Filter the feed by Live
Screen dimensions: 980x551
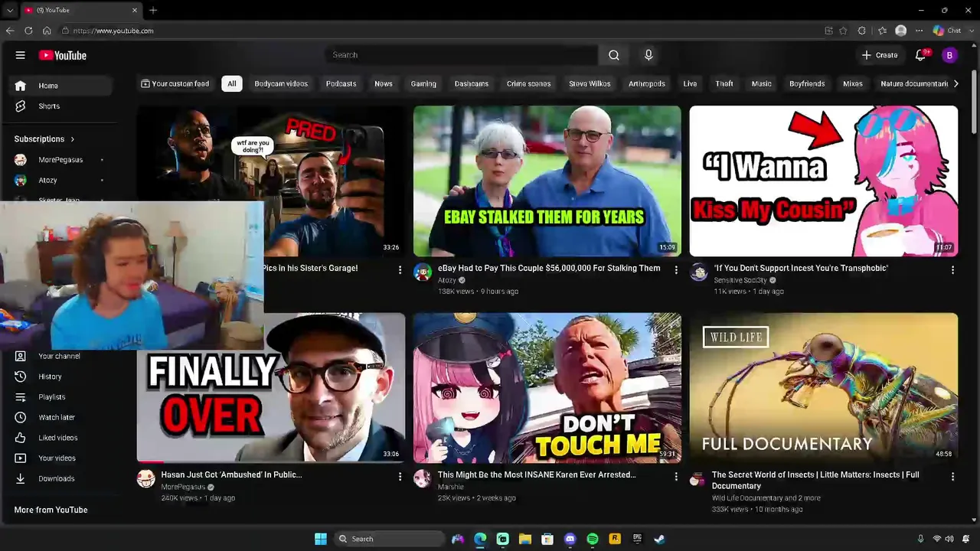[x=690, y=83]
